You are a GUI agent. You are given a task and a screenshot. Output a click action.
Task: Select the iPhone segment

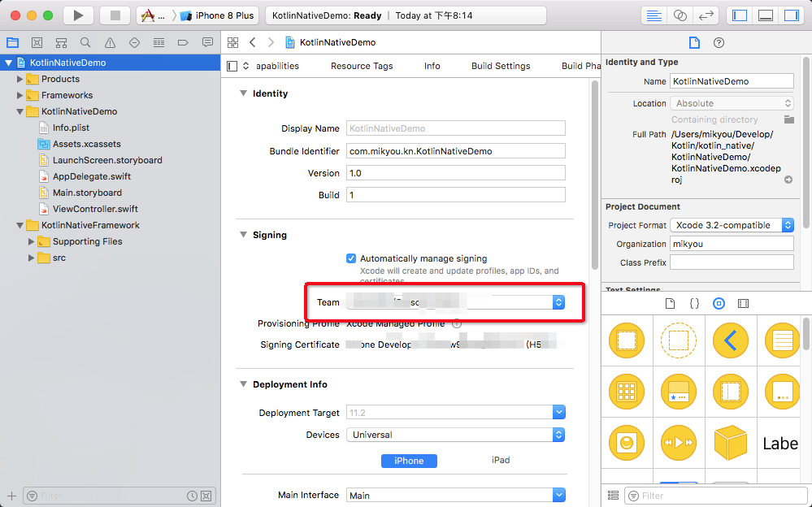409,461
